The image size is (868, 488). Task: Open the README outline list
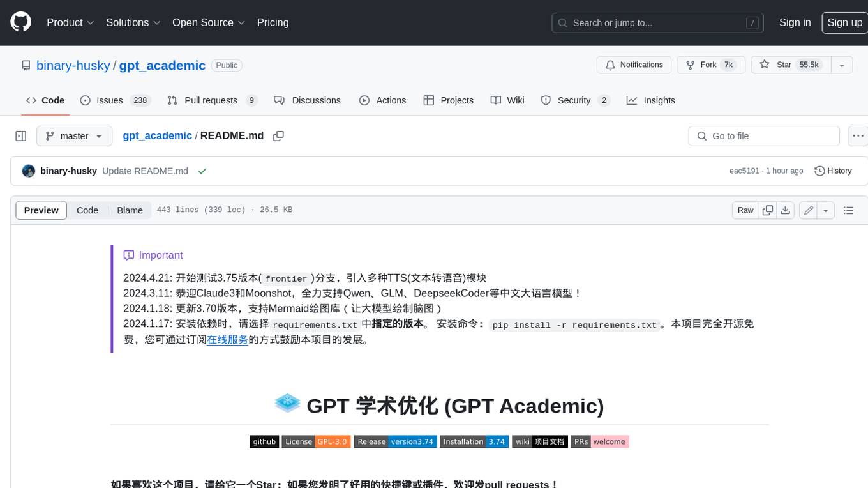click(x=848, y=210)
